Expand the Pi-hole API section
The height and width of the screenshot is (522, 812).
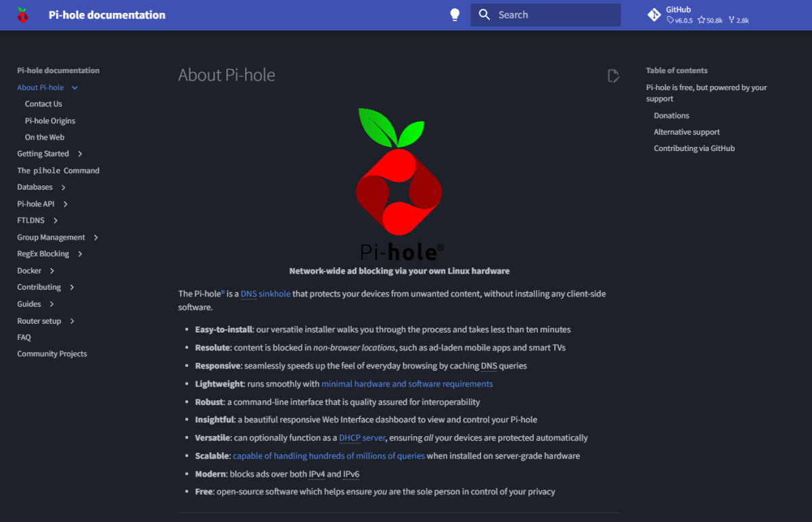point(65,204)
